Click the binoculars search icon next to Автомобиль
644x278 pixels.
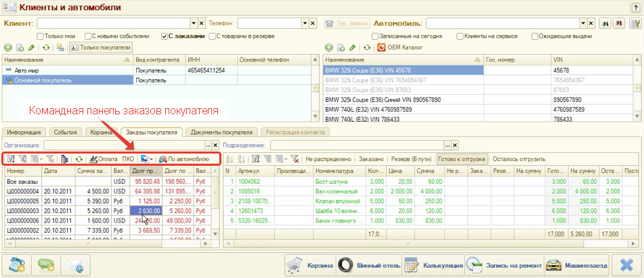pyautogui.click(x=605, y=24)
